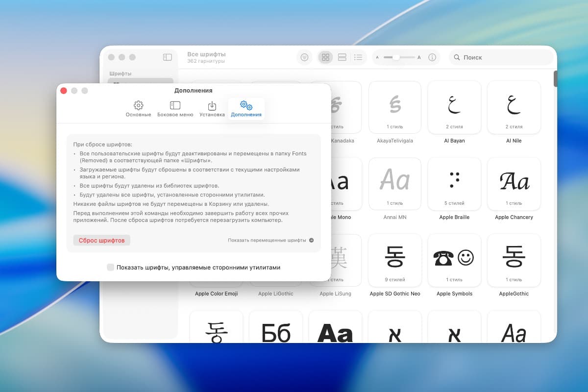The width and height of the screenshot is (588, 392).
Task: Select the Annai MN font card
Action: click(x=395, y=184)
